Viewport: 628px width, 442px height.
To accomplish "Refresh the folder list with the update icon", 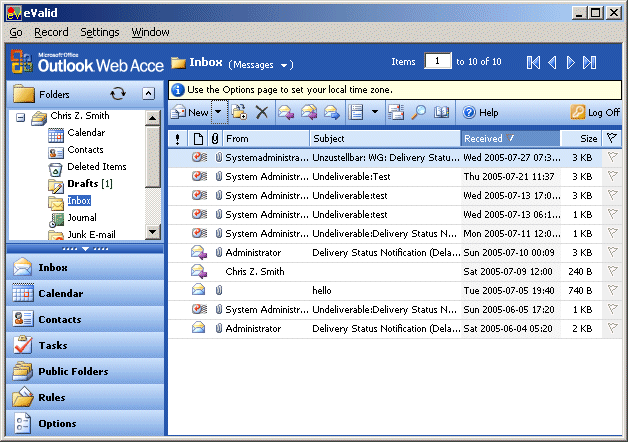I will [118, 93].
